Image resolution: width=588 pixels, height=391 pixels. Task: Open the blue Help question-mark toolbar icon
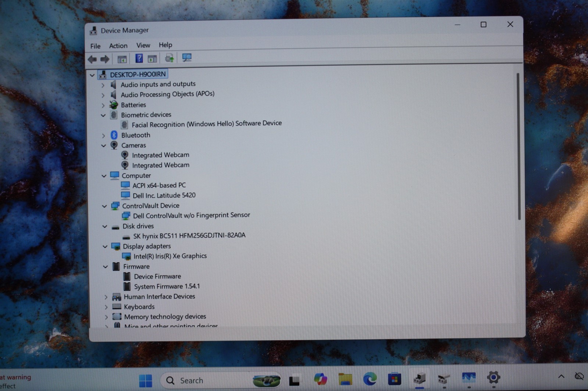139,58
